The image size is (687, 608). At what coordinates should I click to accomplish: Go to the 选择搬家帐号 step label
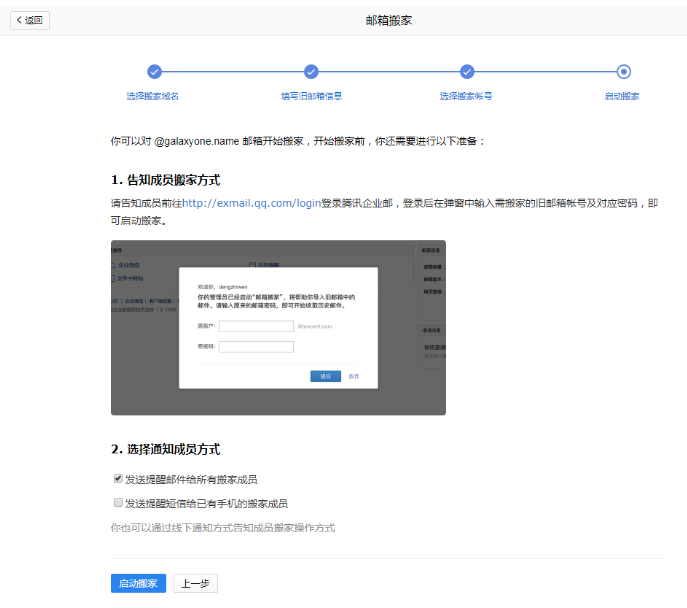click(x=466, y=96)
